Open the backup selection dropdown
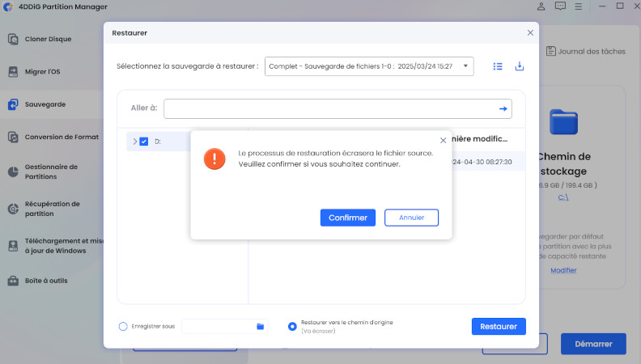The width and height of the screenshot is (641, 364). 369,66
